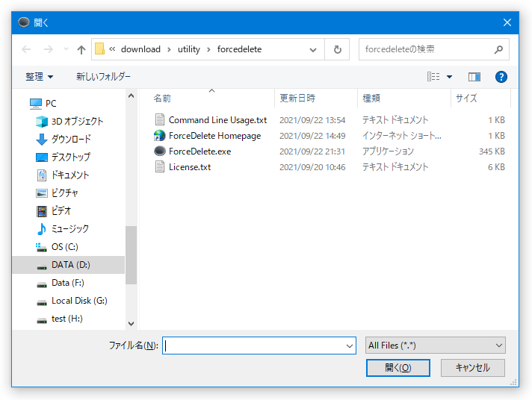Click ForceDelete.exe application icon
532x400 pixels.
pyautogui.click(x=160, y=151)
